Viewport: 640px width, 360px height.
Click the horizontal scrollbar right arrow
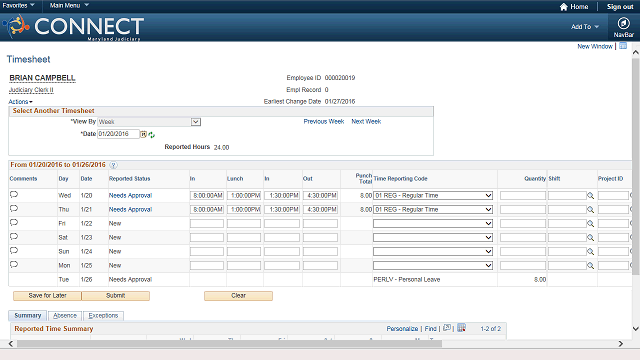(621, 344)
